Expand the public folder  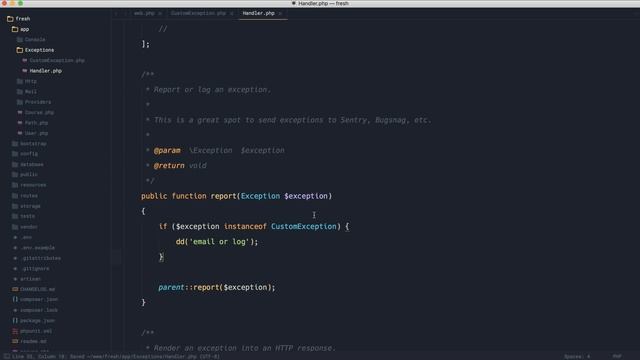click(x=25, y=175)
